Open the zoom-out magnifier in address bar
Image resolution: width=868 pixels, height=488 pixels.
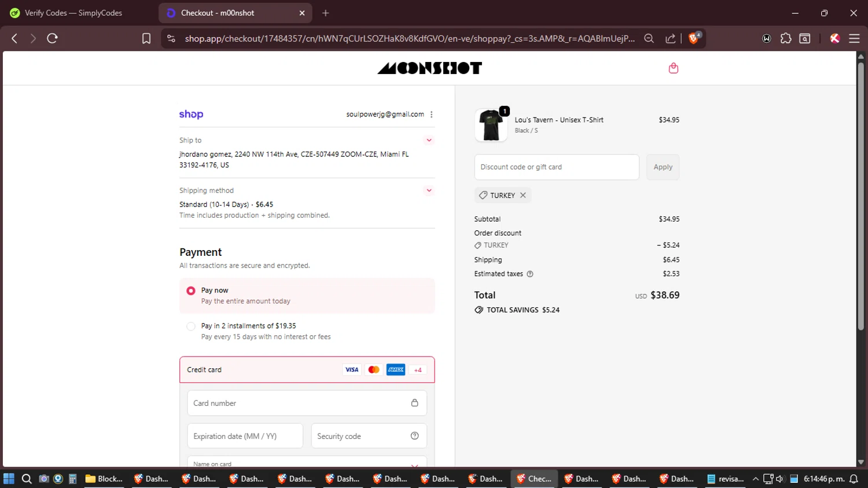coord(649,38)
